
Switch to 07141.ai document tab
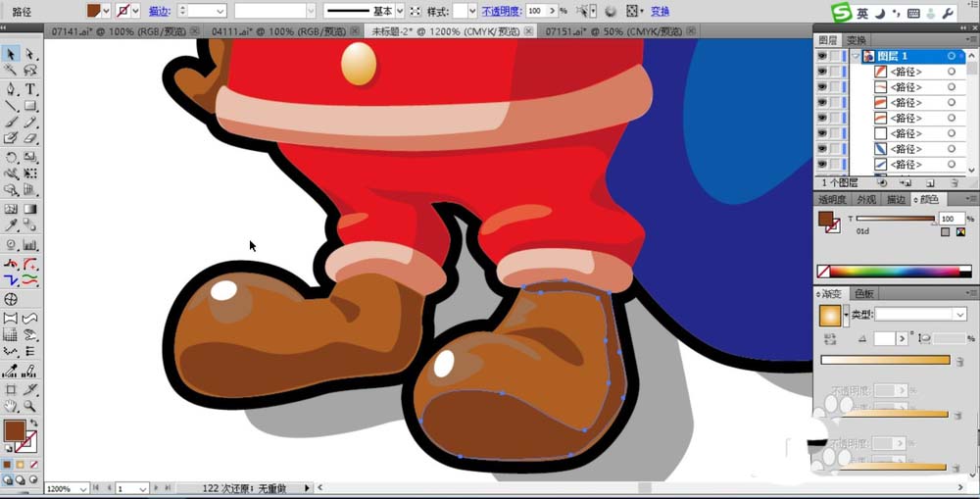pyautogui.click(x=119, y=30)
